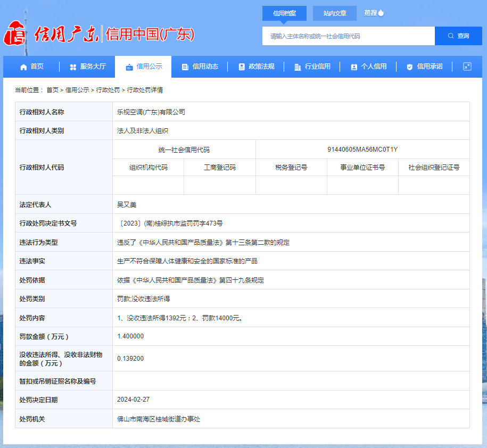Open the 信用承诺 navigation menu item
487x448 pixels.
pos(425,67)
